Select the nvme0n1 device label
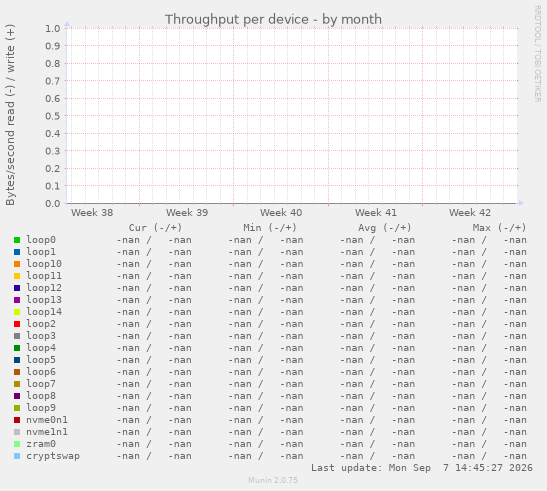The image size is (547, 491). [47, 420]
